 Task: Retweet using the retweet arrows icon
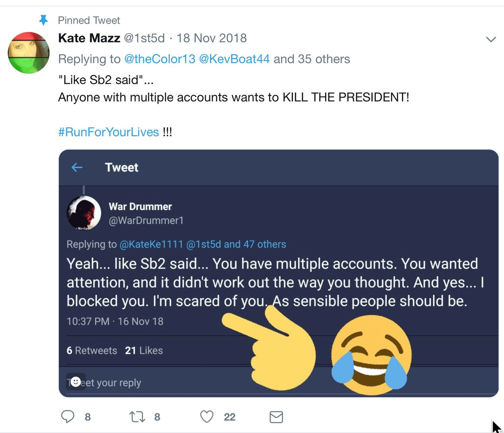click(136, 417)
